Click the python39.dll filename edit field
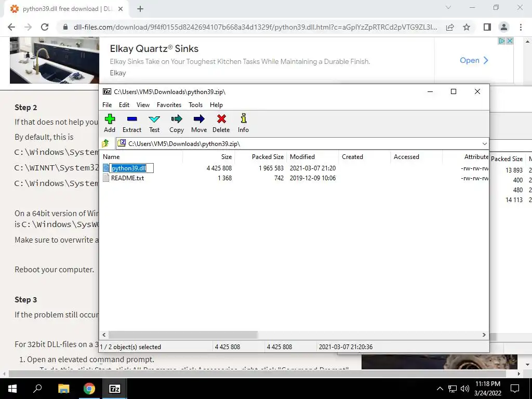The height and width of the screenshot is (399, 532). click(131, 168)
